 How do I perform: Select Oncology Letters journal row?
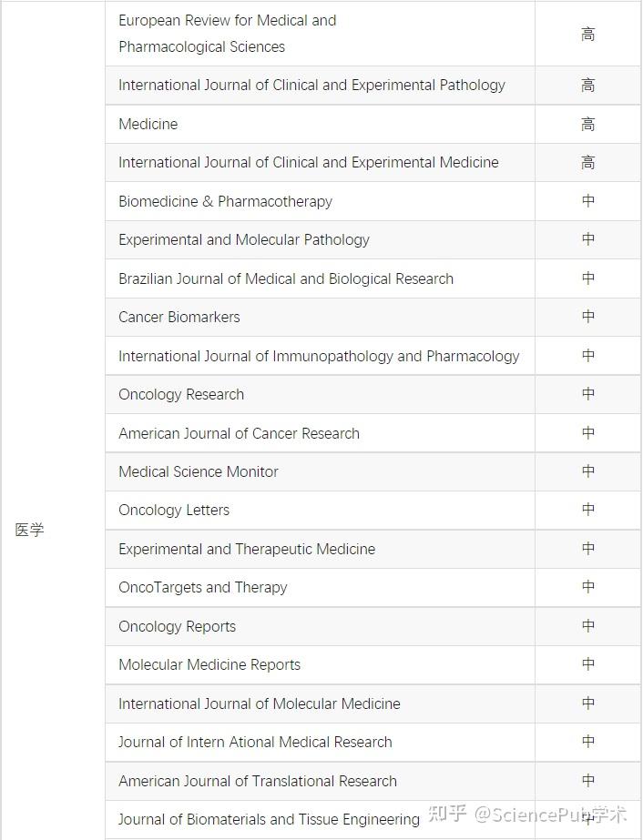[x=174, y=510]
